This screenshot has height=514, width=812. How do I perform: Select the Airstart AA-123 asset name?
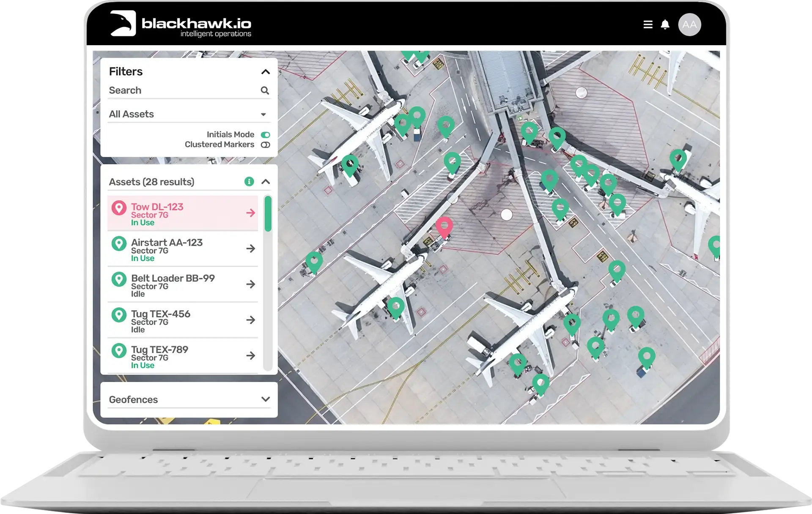pos(167,243)
